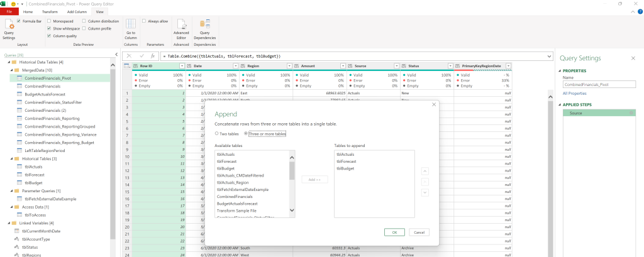The image size is (644, 257).
Task: Select Three or more tables radio button
Action: (246, 133)
